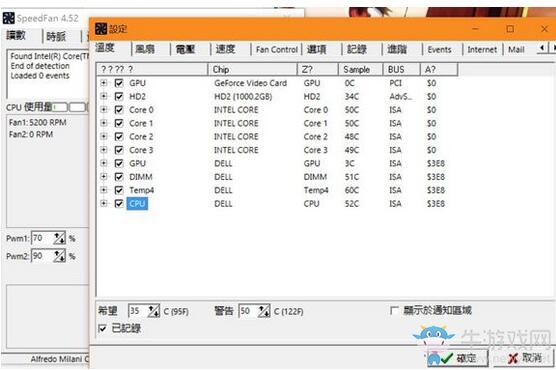Image resolution: width=556 pixels, height=370 pixels.
Task: Click the 警告 temperature spinner arrows
Action: (264, 311)
